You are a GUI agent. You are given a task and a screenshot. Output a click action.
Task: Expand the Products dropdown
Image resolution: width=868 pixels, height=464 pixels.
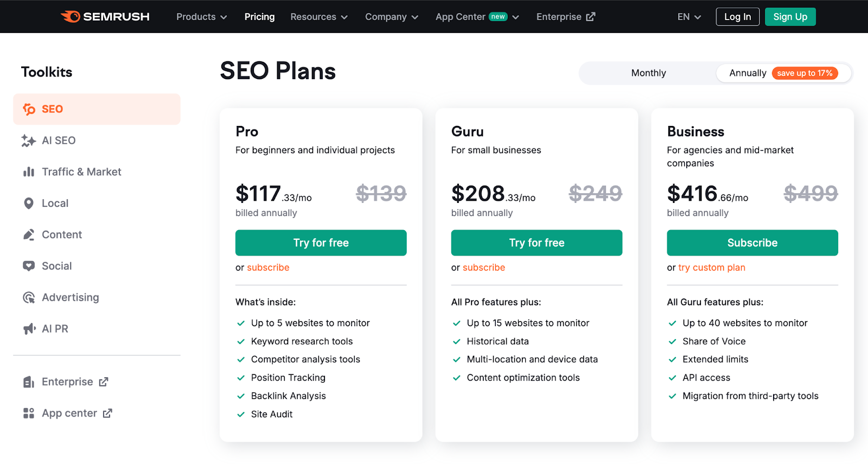coord(201,17)
